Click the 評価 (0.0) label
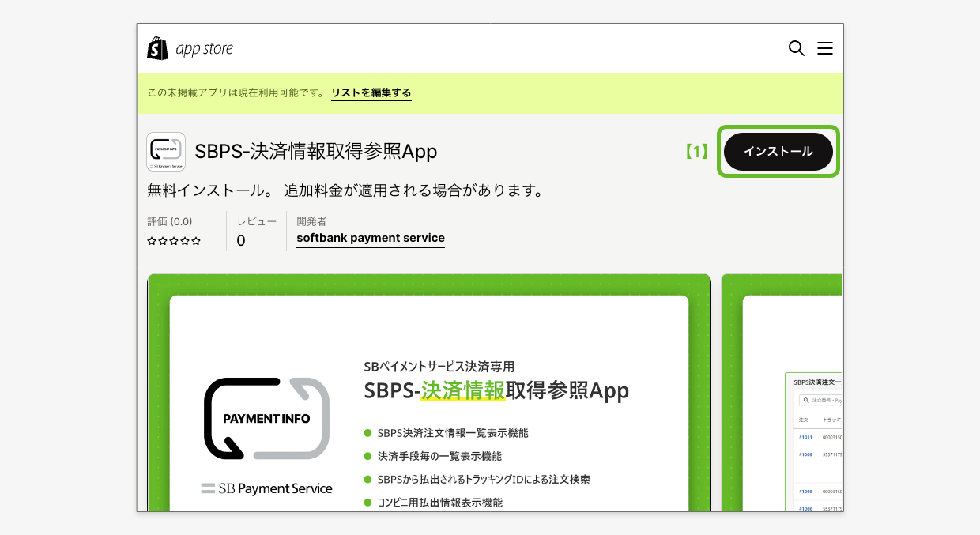The height and width of the screenshot is (535, 980). [x=170, y=221]
